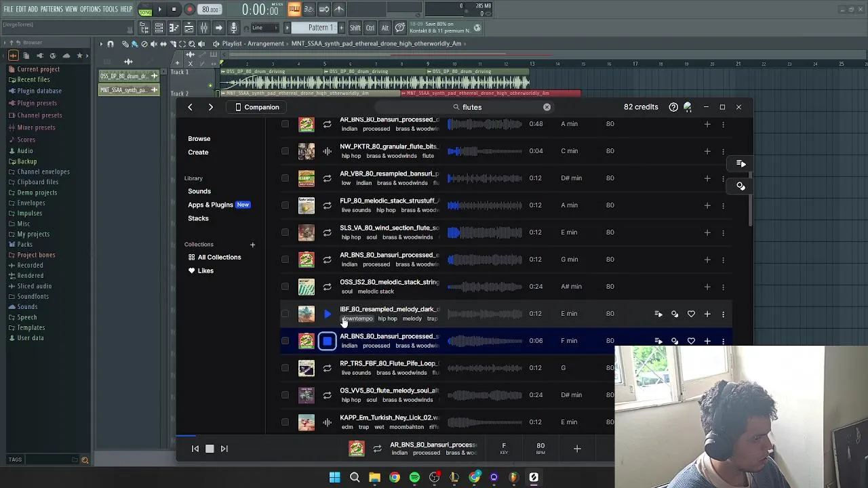Select the paint brush tool in Playlist
Viewport: 868px width, 488px height.
[134, 44]
